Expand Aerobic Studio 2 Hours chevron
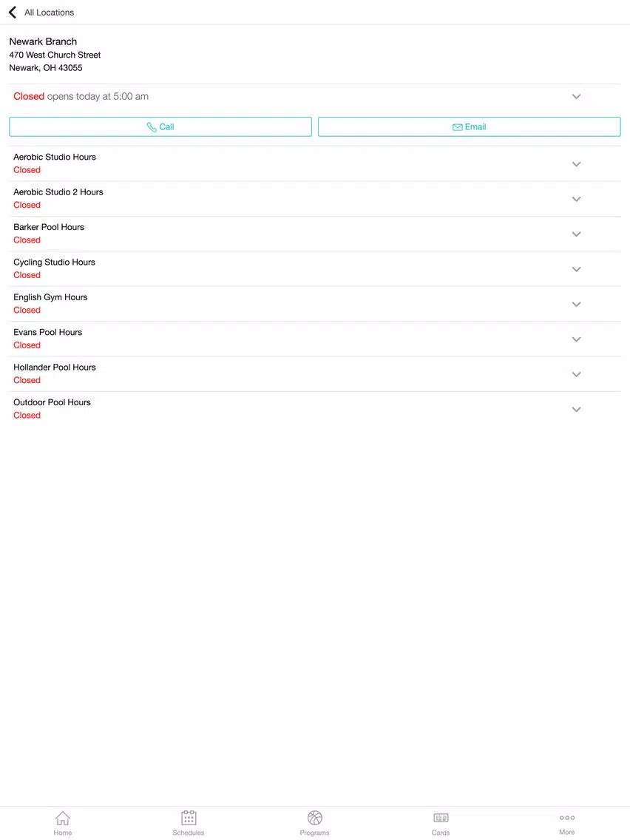The height and width of the screenshot is (840, 630). 577,199
